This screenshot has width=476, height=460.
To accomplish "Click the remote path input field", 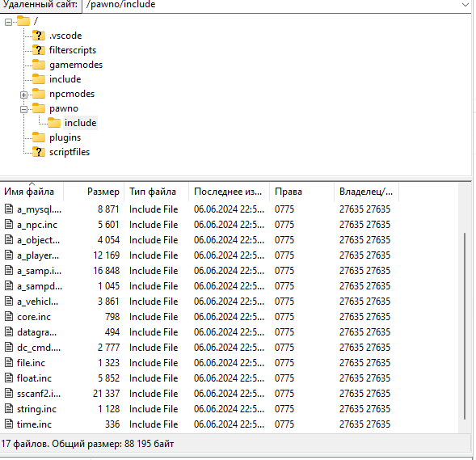I will point(271,5).
